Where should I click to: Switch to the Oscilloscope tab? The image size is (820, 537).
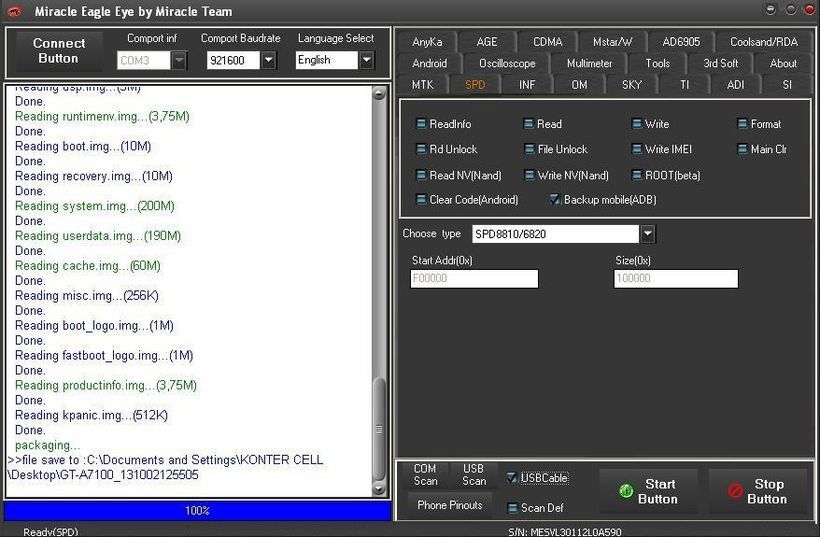pos(507,63)
